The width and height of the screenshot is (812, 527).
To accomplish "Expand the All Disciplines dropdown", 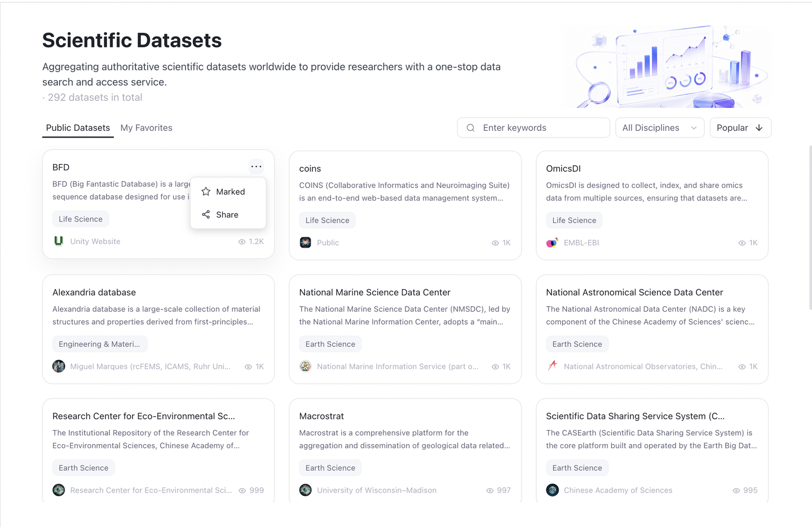I will (x=660, y=128).
